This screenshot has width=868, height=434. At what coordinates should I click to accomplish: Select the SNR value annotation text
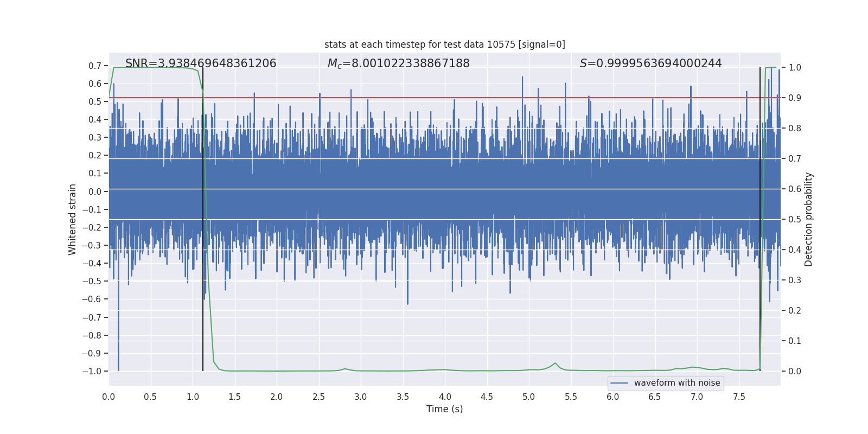click(201, 63)
